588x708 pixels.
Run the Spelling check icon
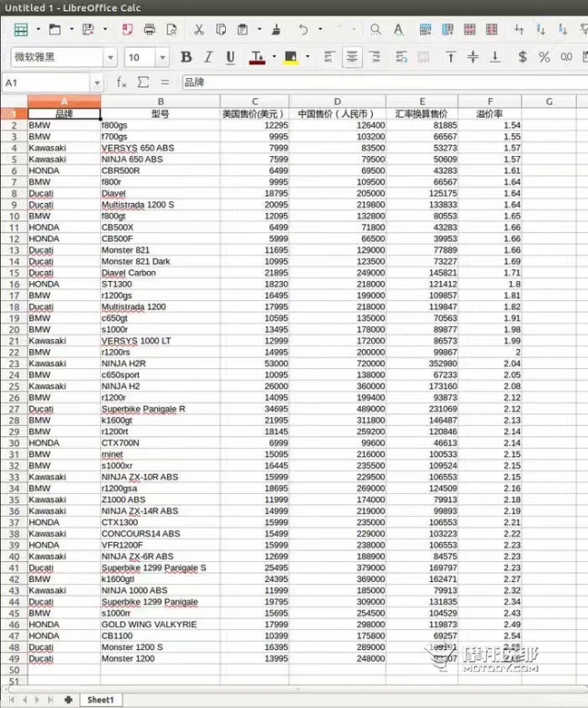(x=399, y=29)
